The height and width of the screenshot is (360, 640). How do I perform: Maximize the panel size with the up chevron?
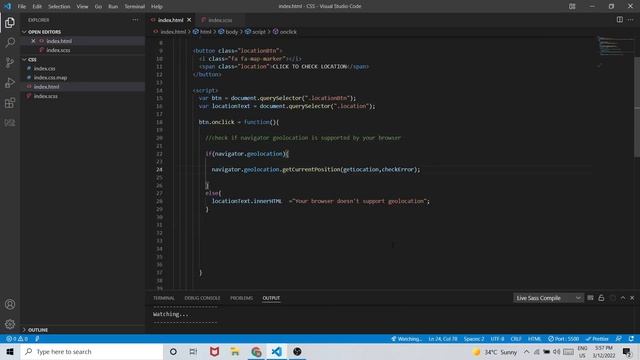pos(623,298)
